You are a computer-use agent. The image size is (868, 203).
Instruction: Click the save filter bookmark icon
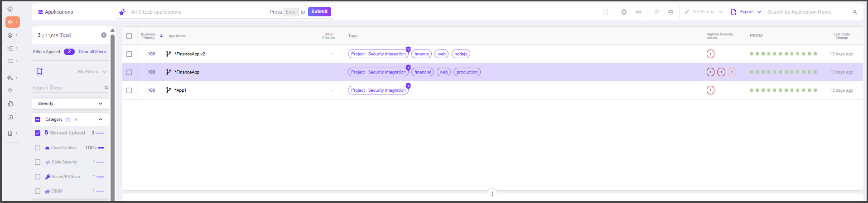coord(39,72)
